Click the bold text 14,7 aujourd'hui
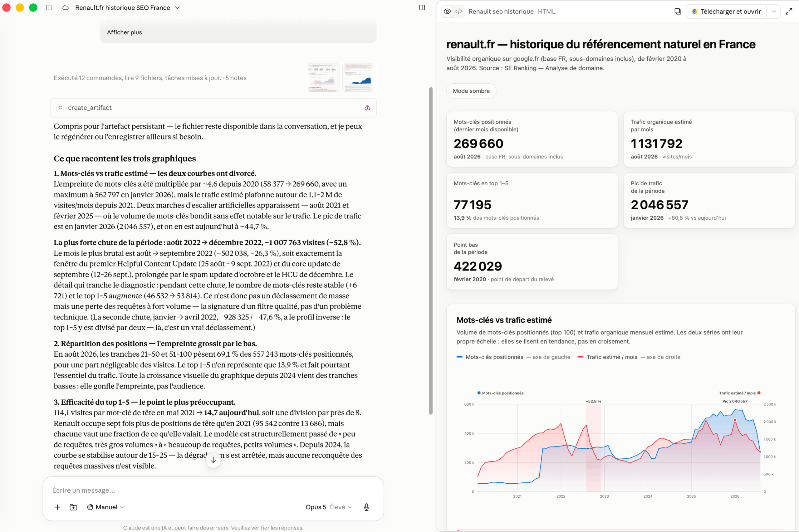799x532 pixels. pos(231,413)
